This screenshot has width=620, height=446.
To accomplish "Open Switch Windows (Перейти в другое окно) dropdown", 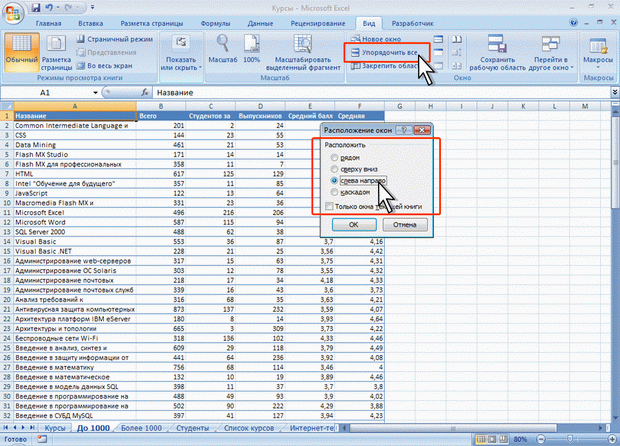I will [550, 52].
